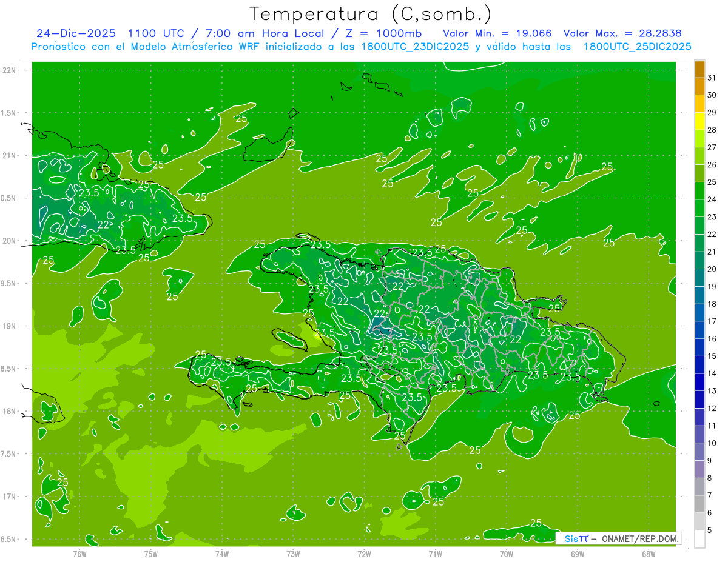728x562 pixels.
Task: Select the Valor Min. = 19.066 readout
Action: tap(497, 33)
